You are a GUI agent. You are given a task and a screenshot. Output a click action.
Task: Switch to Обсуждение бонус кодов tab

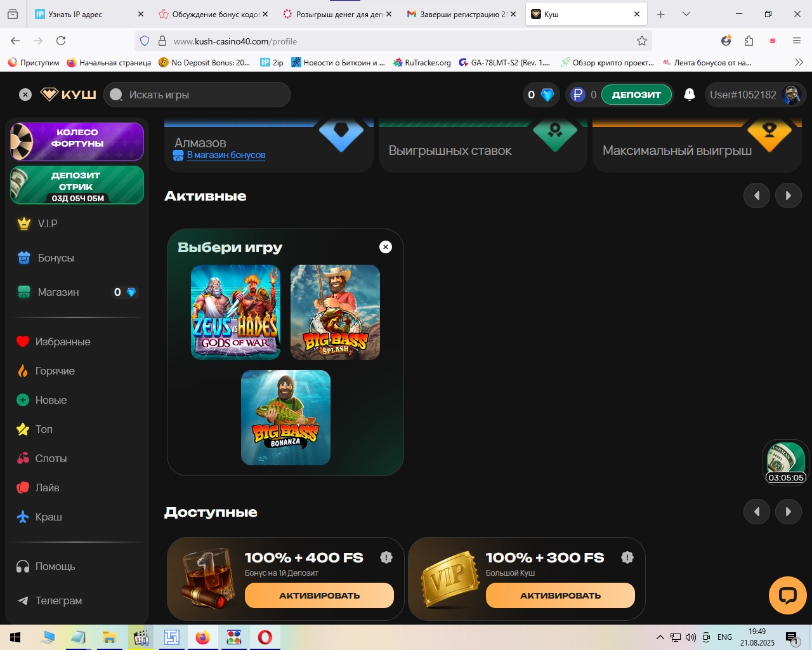[x=213, y=14]
